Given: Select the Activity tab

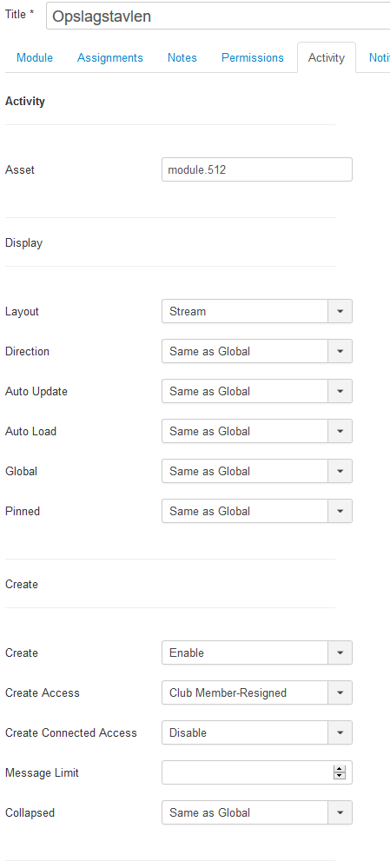Looking at the screenshot, I should click(327, 57).
